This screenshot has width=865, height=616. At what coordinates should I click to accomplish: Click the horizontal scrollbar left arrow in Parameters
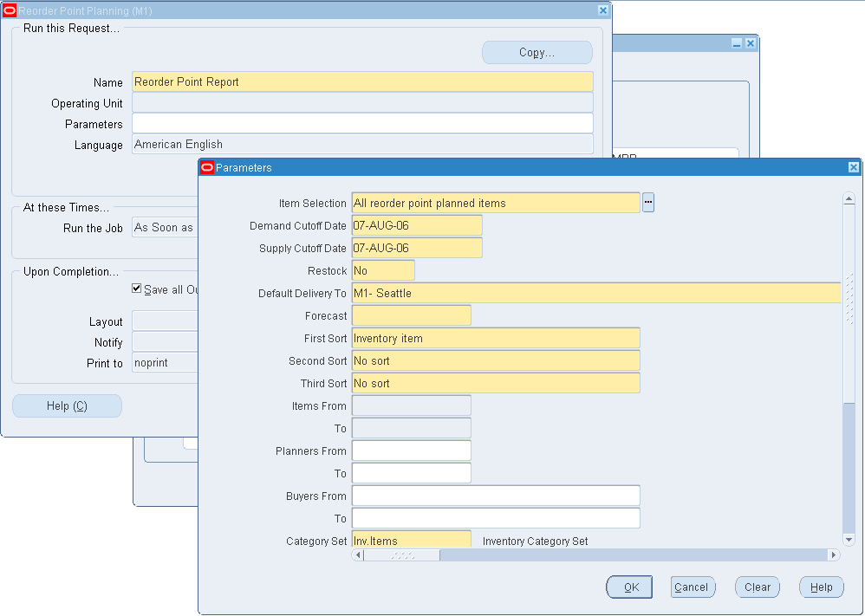tap(358, 554)
